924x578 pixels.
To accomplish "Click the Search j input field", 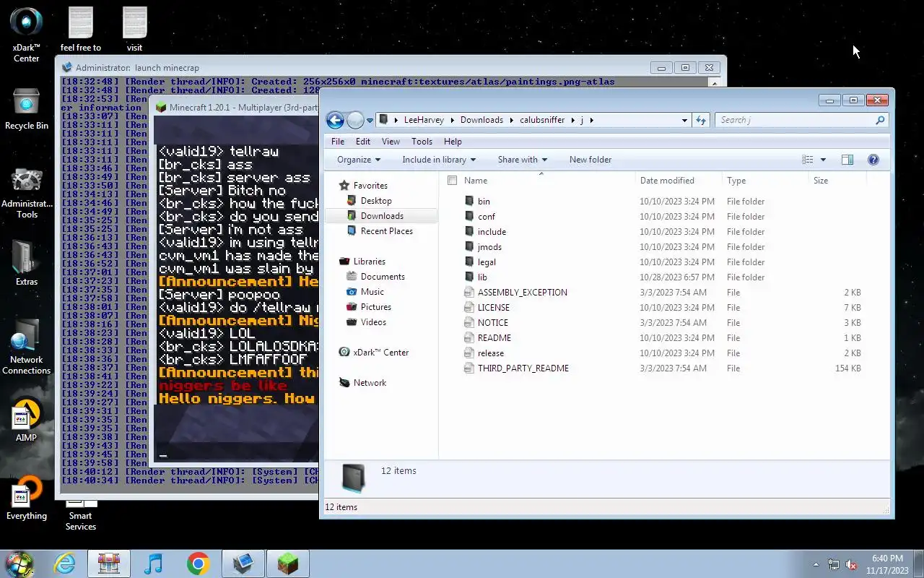I will coord(794,120).
